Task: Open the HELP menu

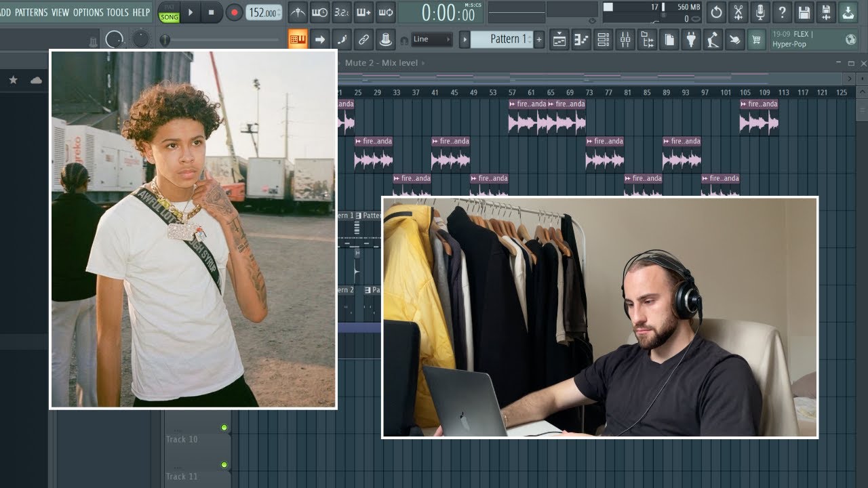Action: tap(141, 12)
